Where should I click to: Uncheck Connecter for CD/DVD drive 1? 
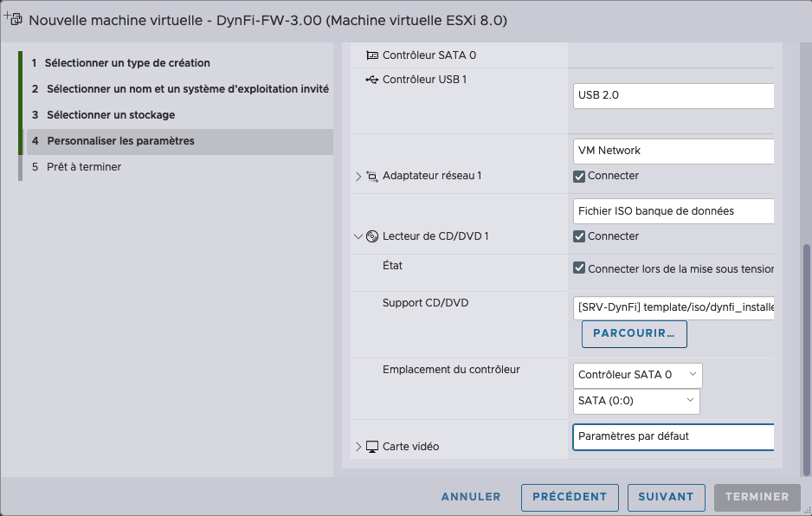point(579,236)
